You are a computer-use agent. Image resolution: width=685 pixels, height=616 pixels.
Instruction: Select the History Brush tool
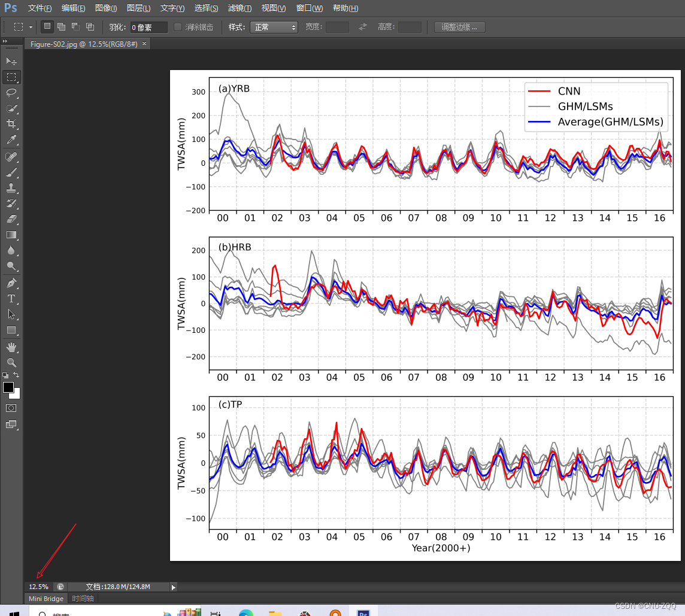pyautogui.click(x=11, y=204)
